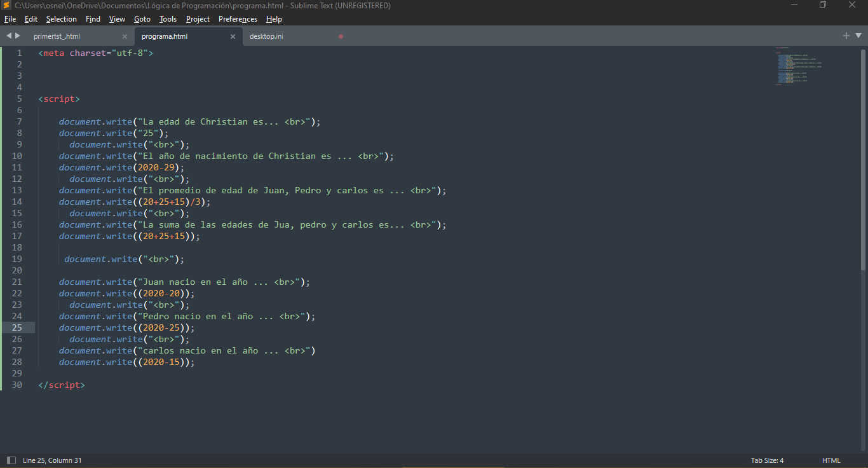Screen dimensions: 868x468
Task: Click the (20+25+15)/3 expression
Action: [x=169, y=202]
